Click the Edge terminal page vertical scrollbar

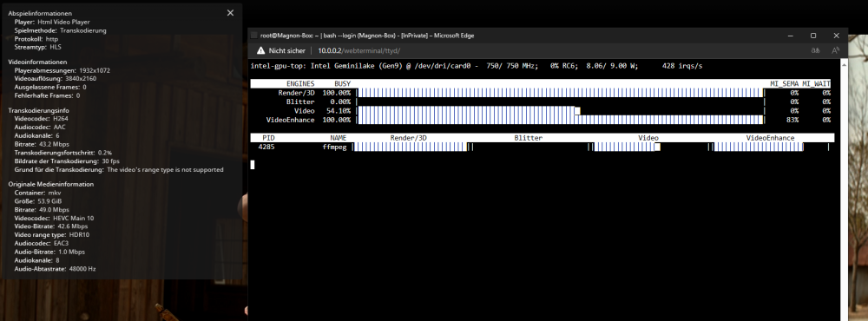pyautogui.click(x=844, y=190)
